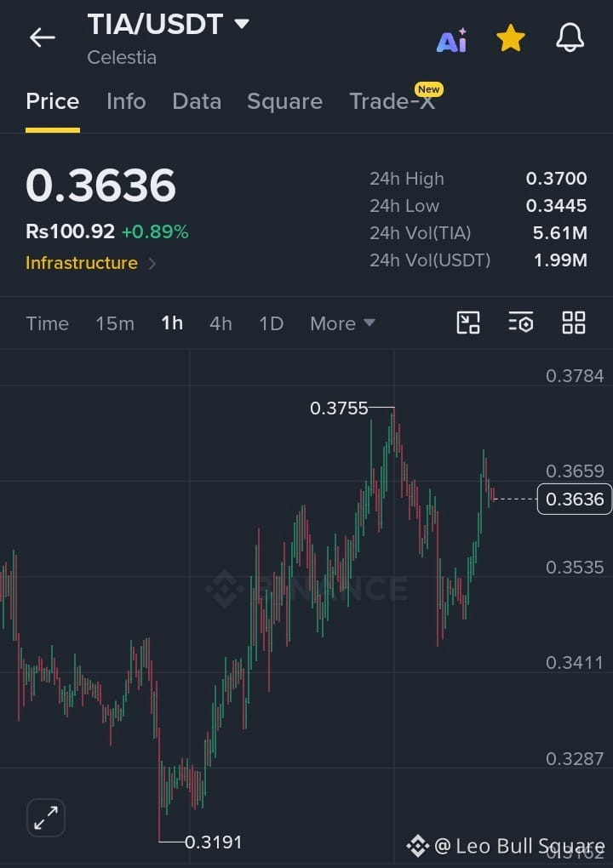Screen dimensions: 613x868
Task: Tap the back arrow icon
Action: pos(42,37)
